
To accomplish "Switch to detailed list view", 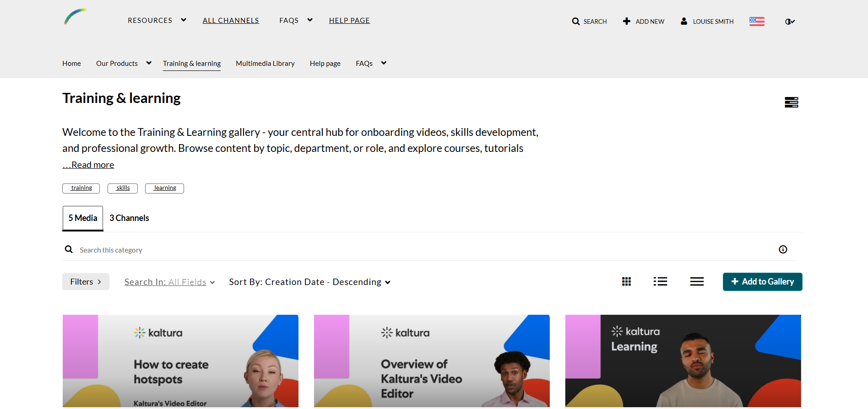I will click(660, 282).
